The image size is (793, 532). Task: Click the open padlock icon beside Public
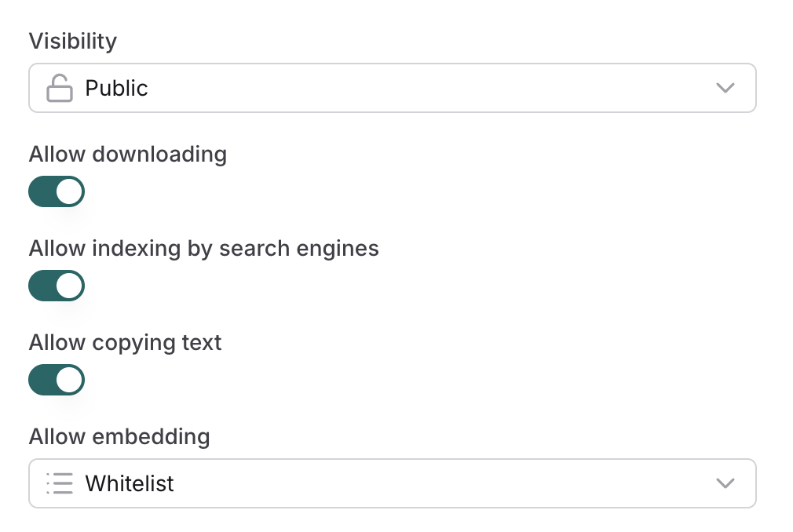point(60,89)
